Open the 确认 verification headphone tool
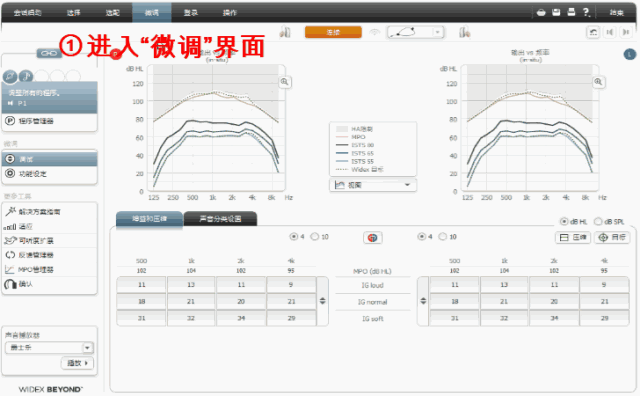The width and height of the screenshot is (640, 396). pyautogui.click(x=49, y=284)
